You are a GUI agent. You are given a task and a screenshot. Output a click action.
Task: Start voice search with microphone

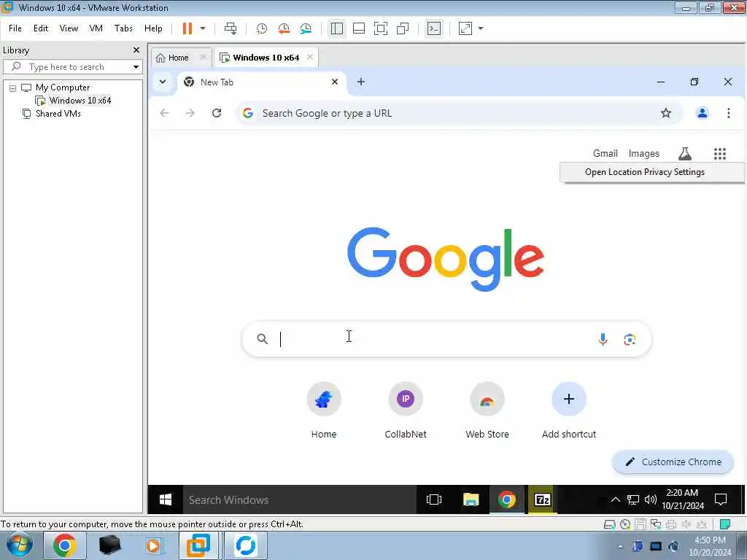click(603, 339)
